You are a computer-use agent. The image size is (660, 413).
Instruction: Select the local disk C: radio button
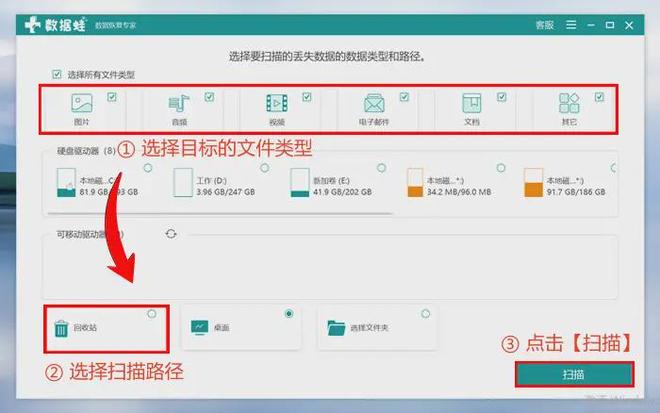pos(148,168)
